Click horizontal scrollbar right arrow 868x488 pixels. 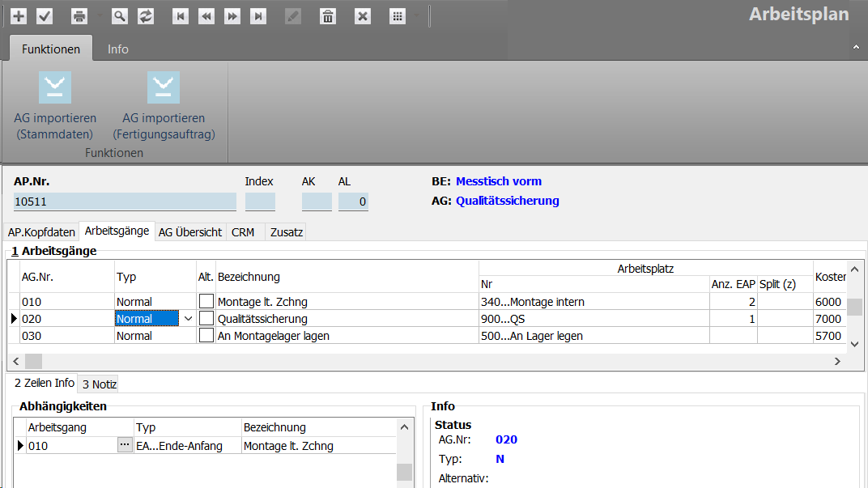837,361
